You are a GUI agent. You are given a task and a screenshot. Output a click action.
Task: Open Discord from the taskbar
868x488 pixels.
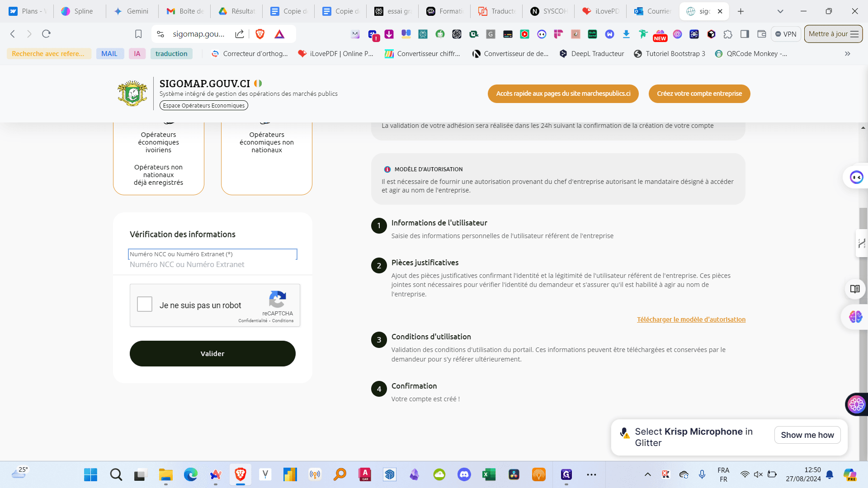point(464,474)
